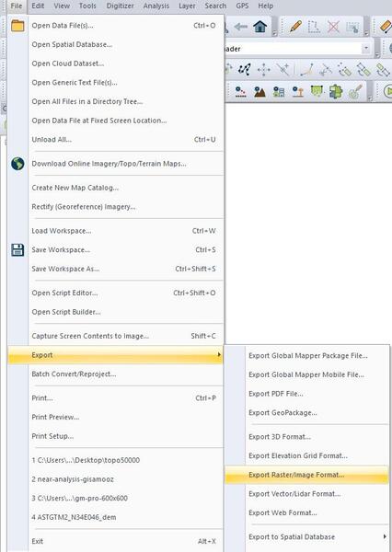392x552 pixels.
Task: Open the Tools menu
Action: tap(87, 6)
